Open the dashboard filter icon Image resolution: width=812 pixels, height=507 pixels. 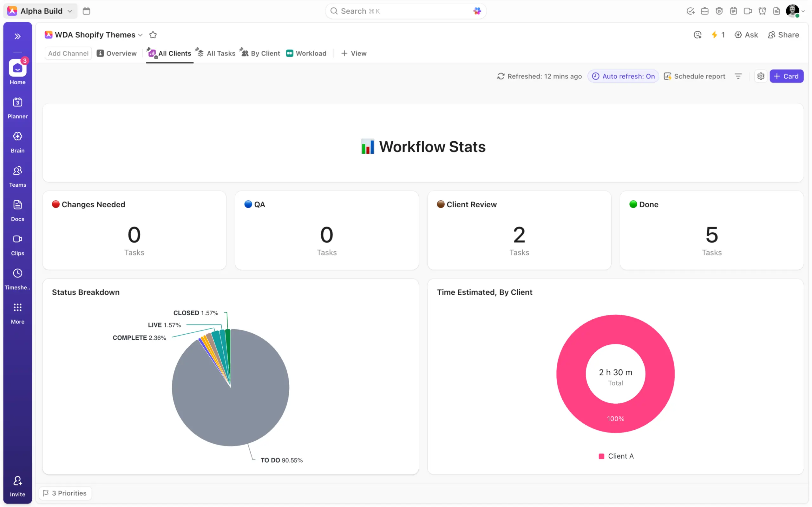738,76
